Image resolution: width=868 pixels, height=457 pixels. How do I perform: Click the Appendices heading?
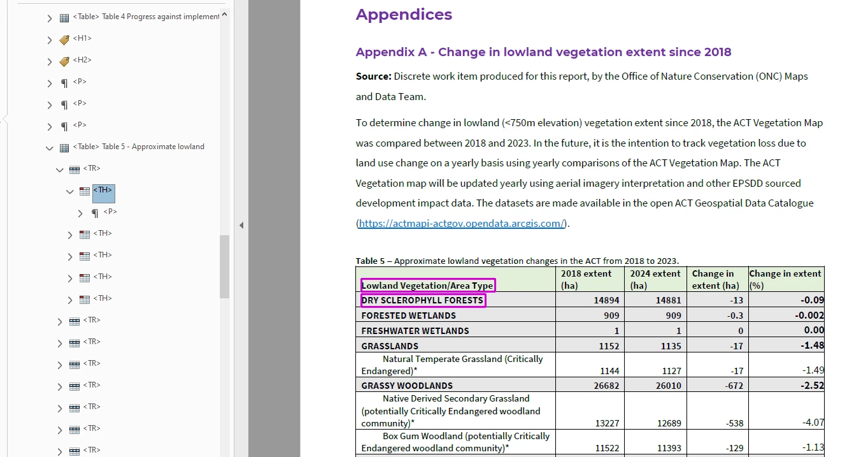[x=404, y=15]
